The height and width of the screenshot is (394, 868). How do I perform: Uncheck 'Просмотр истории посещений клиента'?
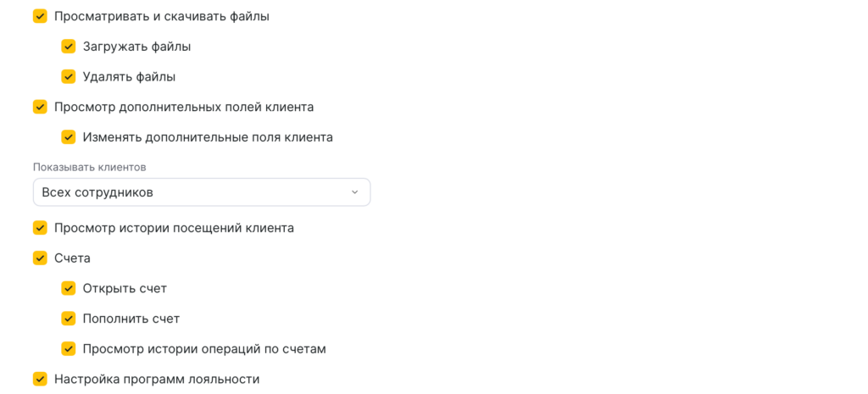[40, 228]
